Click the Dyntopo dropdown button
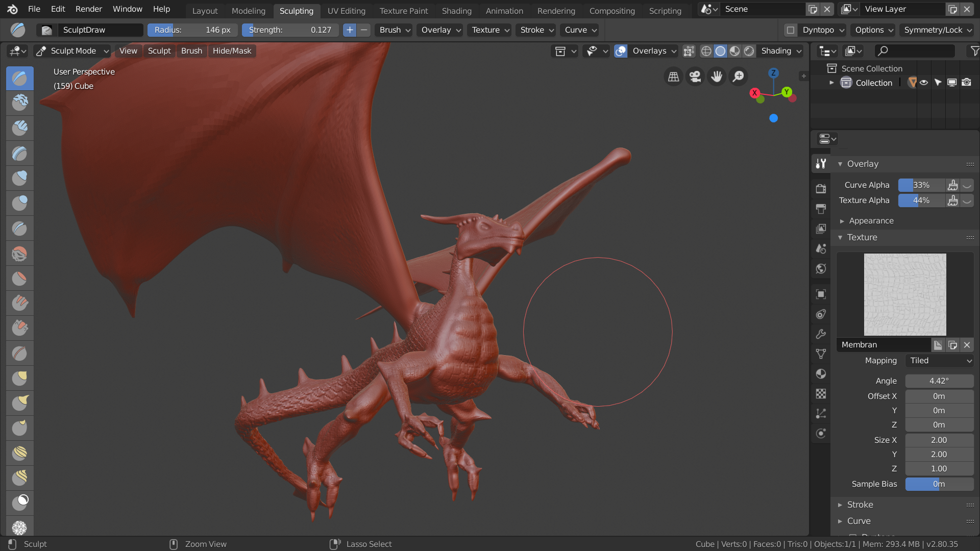 coord(823,30)
